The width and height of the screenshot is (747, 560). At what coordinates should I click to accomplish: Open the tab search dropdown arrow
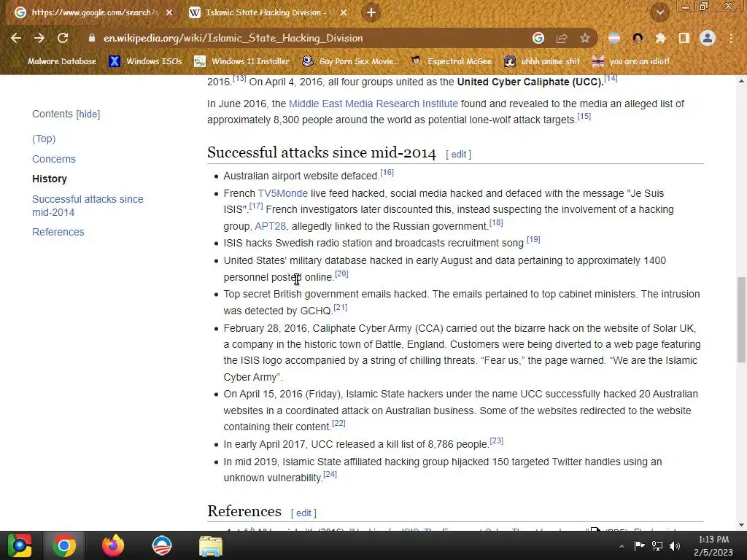click(x=660, y=13)
